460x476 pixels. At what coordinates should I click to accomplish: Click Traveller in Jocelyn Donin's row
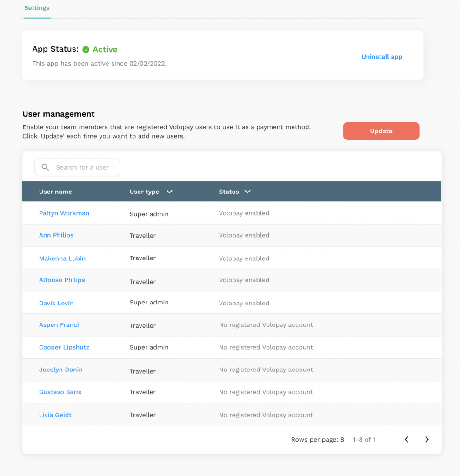pyautogui.click(x=142, y=371)
